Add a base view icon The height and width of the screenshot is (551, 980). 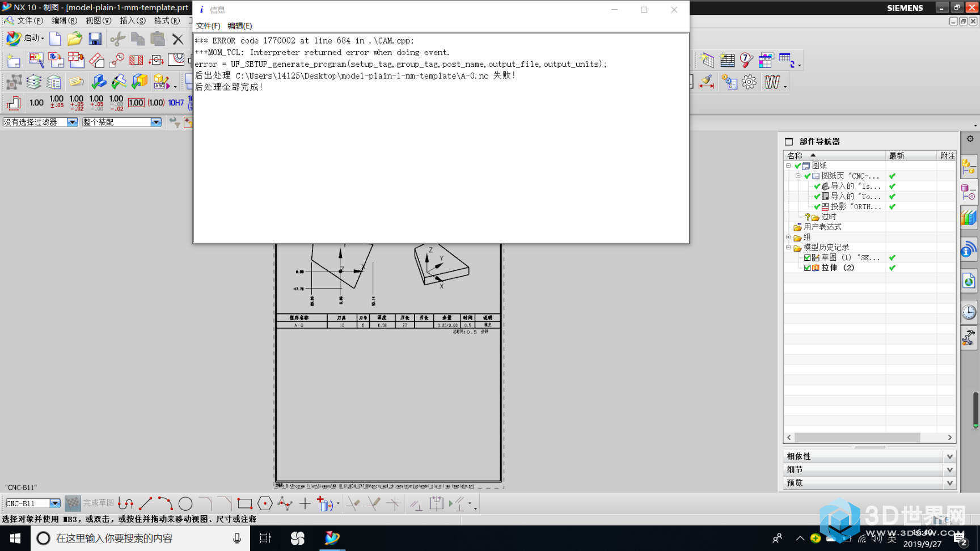coord(56,60)
